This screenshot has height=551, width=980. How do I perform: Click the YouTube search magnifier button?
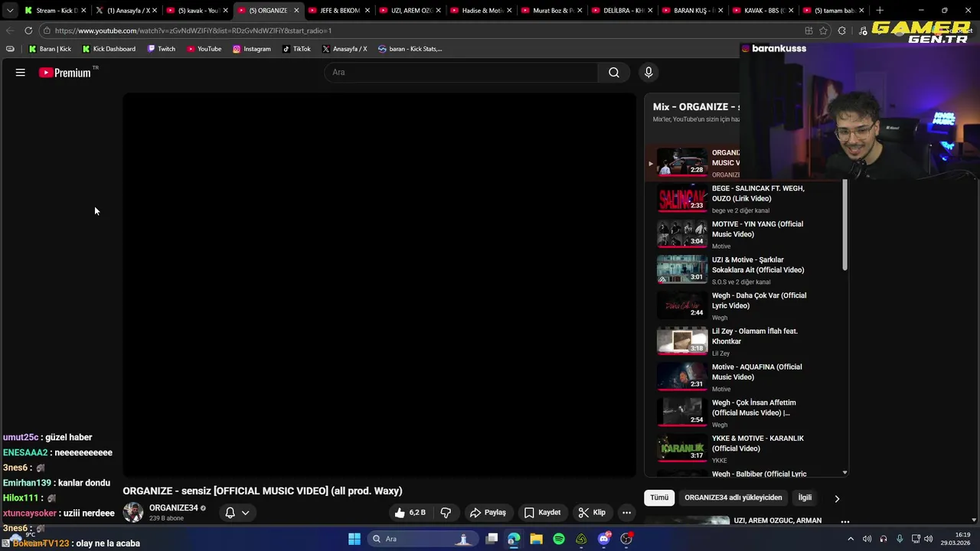click(x=614, y=73)
